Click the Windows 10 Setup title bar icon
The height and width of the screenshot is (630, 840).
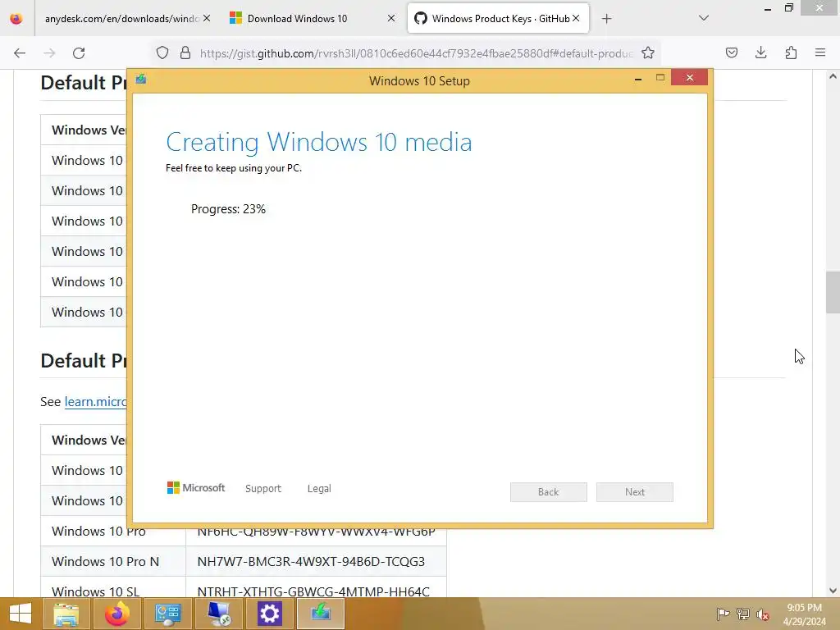(141, 80)
